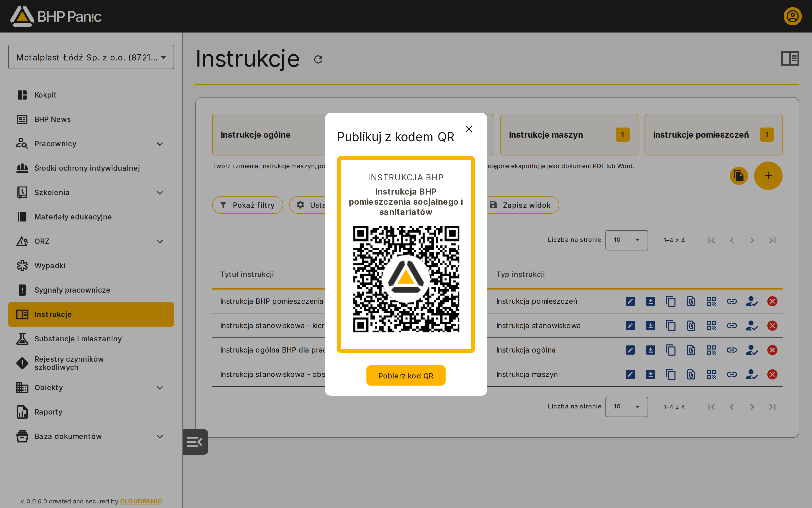
Task: Download the Instrukcja ogólna row
Action: coord(650,350)
